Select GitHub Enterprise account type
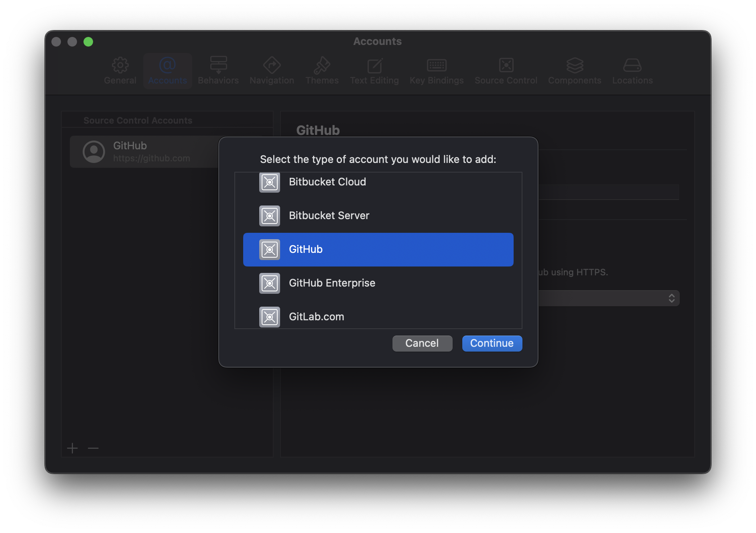The width and height of the screenshot is (756, 533). click(378, 283)
